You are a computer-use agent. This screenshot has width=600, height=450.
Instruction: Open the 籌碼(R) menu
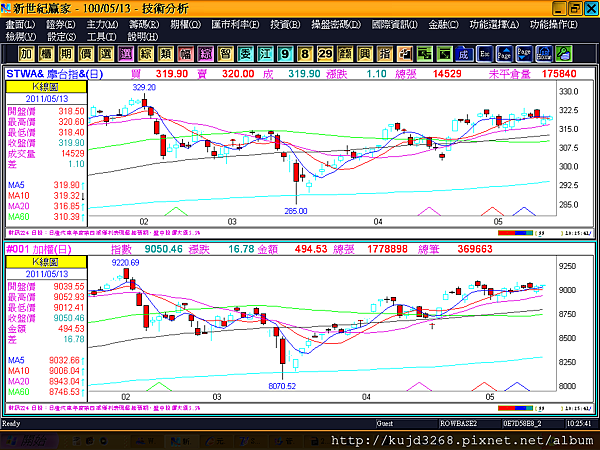[x=144, y=24]
